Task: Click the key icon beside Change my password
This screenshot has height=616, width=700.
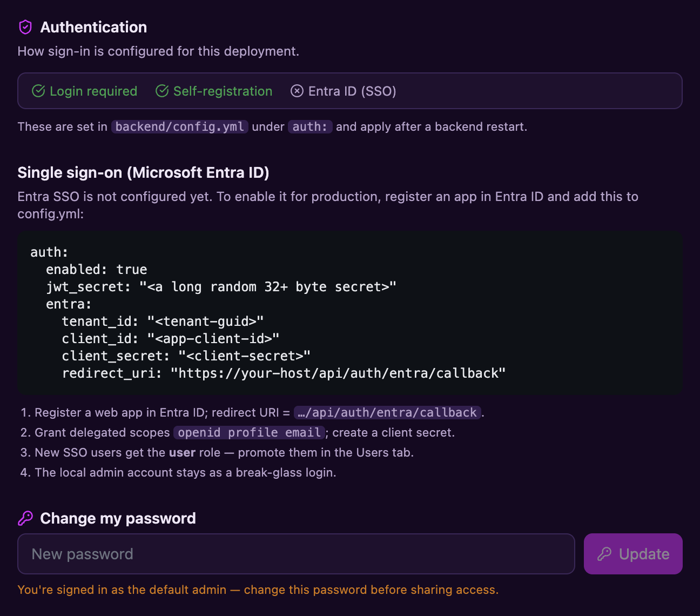Action: pyautogui.click(x=25, y=518)
